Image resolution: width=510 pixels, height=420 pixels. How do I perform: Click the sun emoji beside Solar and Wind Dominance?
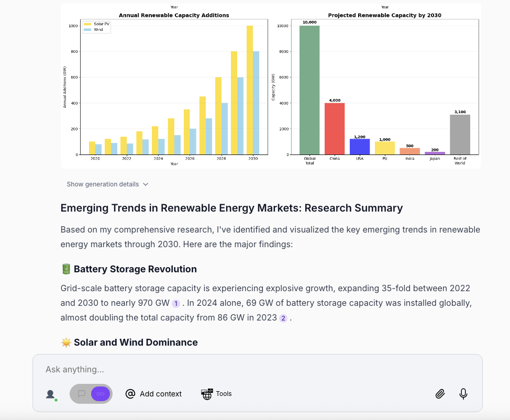click(65, 342)
